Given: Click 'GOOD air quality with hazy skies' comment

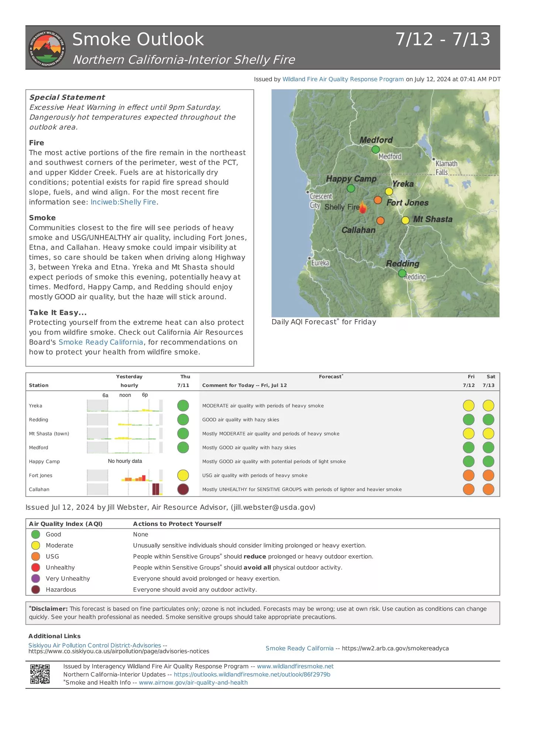Looking at the screenshot, I should (241, 420).
